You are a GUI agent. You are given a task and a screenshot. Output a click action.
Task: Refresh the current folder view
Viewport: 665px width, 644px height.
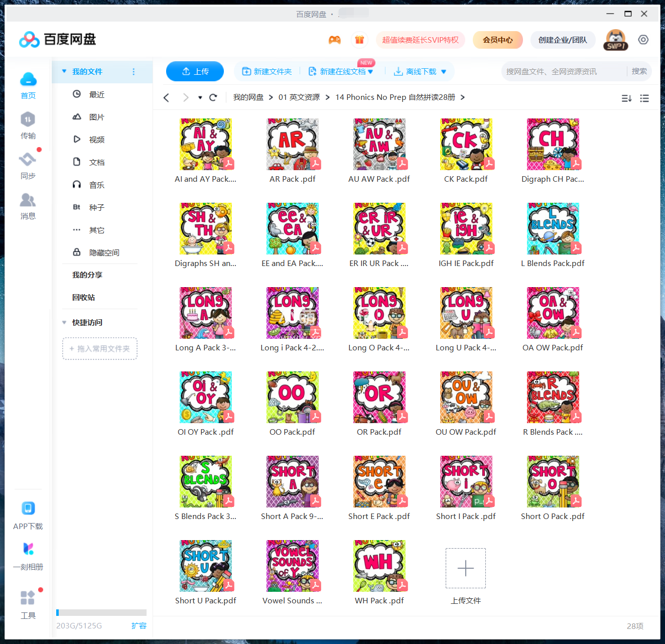(213, 97)
